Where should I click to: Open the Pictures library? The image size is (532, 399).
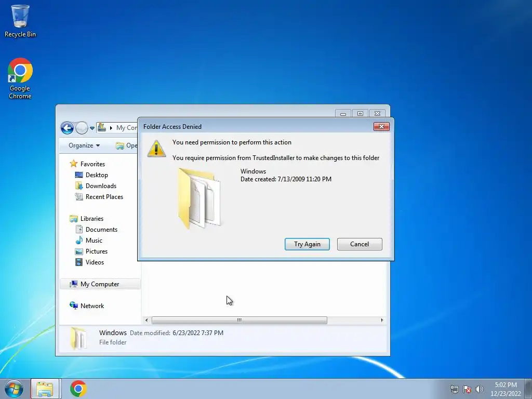tap(96, 251)
